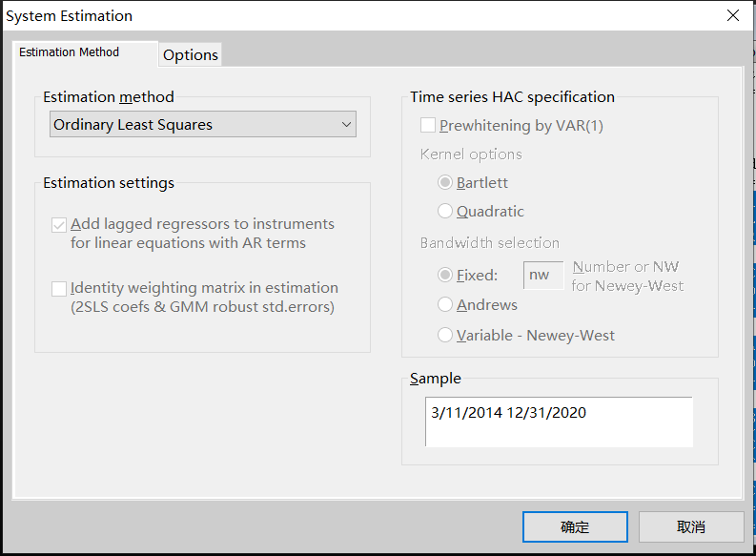Cancel with the 取消 button
This screenshot has width=756, height=556.
pos(691,527)
